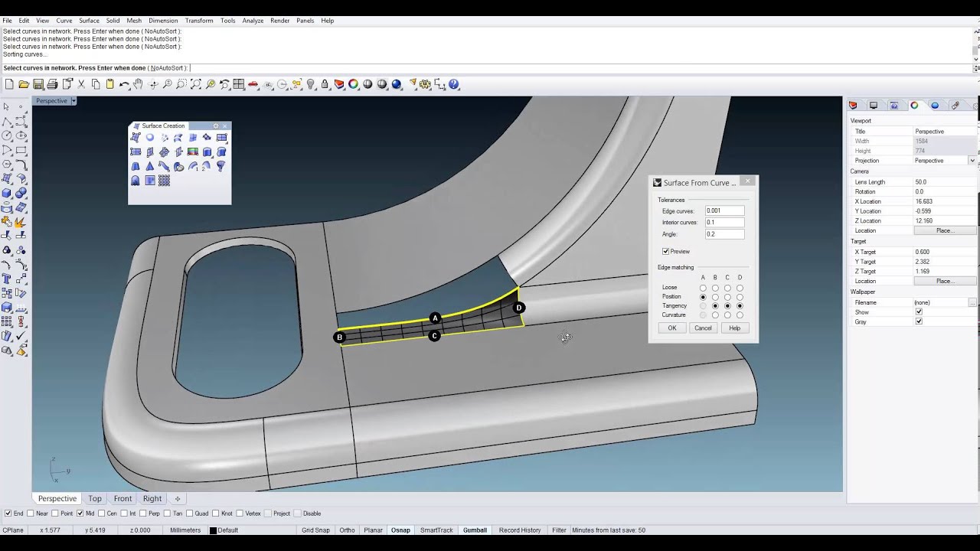The image size is (980, 551).
Task: Click the Edge curves tolerance field
Action: click(x=724, y=211)
